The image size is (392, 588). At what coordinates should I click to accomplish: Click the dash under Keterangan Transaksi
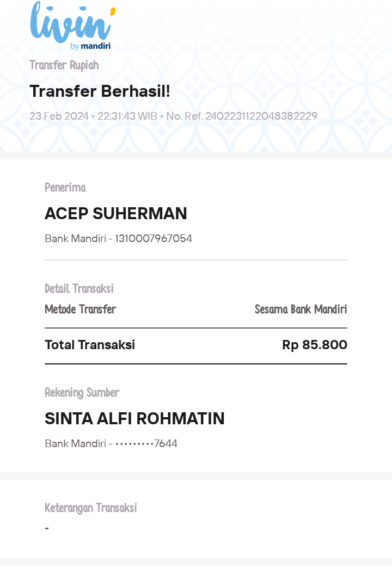tap(47, 528)
